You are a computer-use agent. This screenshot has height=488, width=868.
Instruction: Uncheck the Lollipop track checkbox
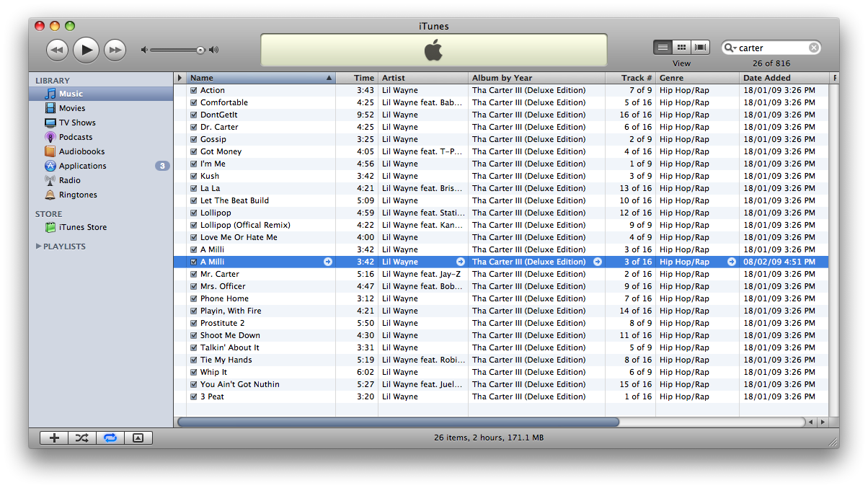pos(193,213)
